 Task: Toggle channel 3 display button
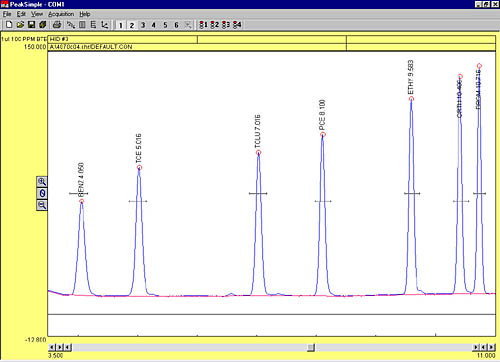coord(143,25)
